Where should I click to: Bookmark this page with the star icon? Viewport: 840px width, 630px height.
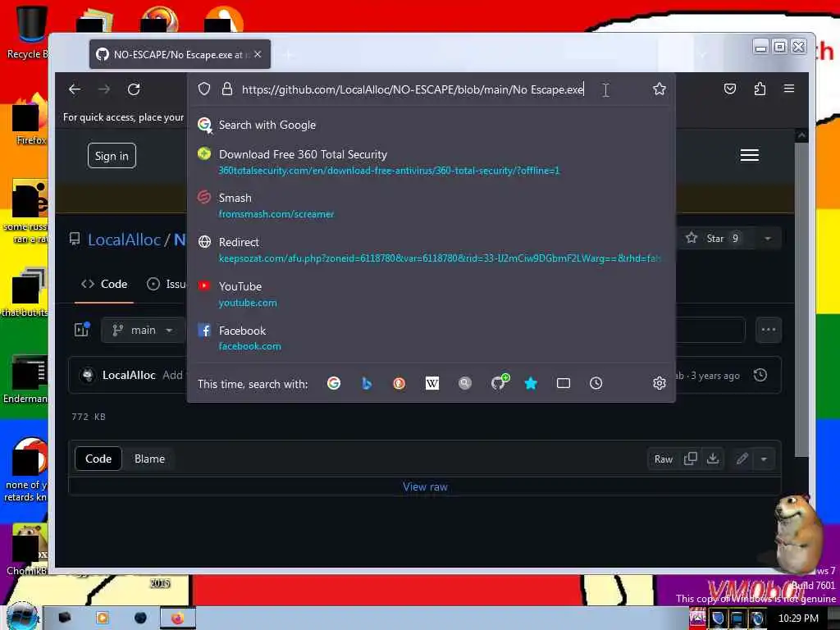[x=660, y=89]
